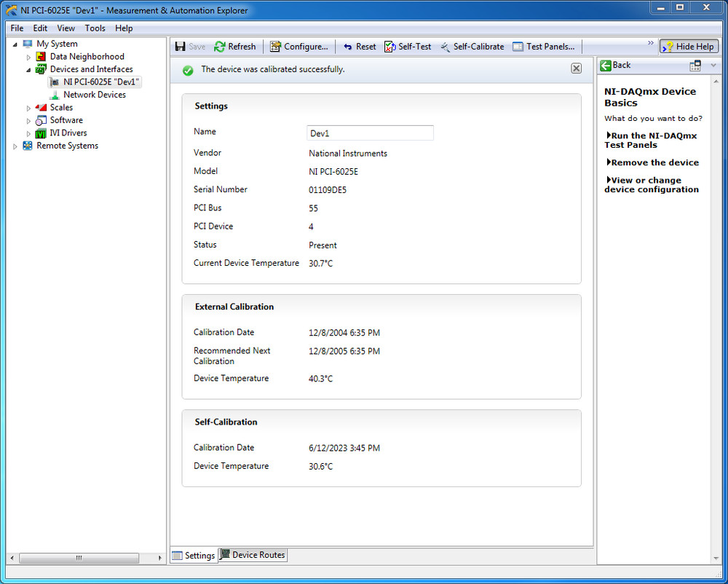Viewport: 728px width, 584px height.
Task: Open the Help menu
Action: click(x=124, y=28)
